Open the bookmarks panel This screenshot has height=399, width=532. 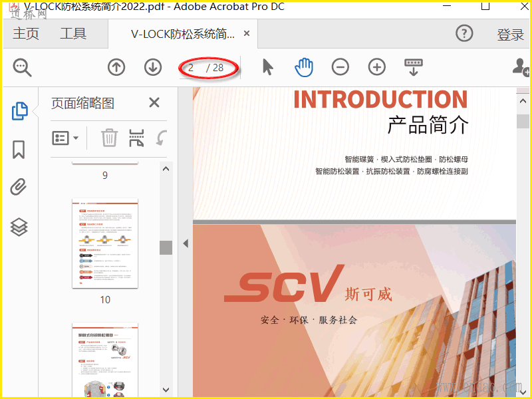(x=19, y=150)
